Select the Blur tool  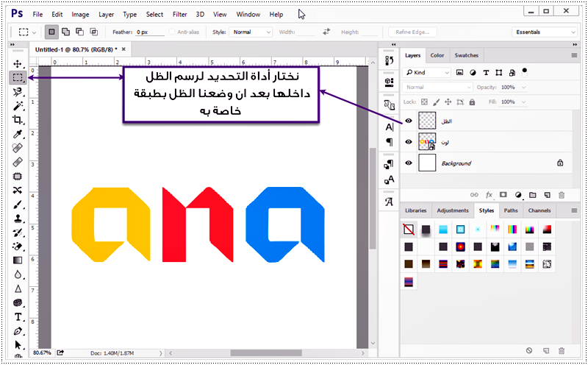pos(17,274)
